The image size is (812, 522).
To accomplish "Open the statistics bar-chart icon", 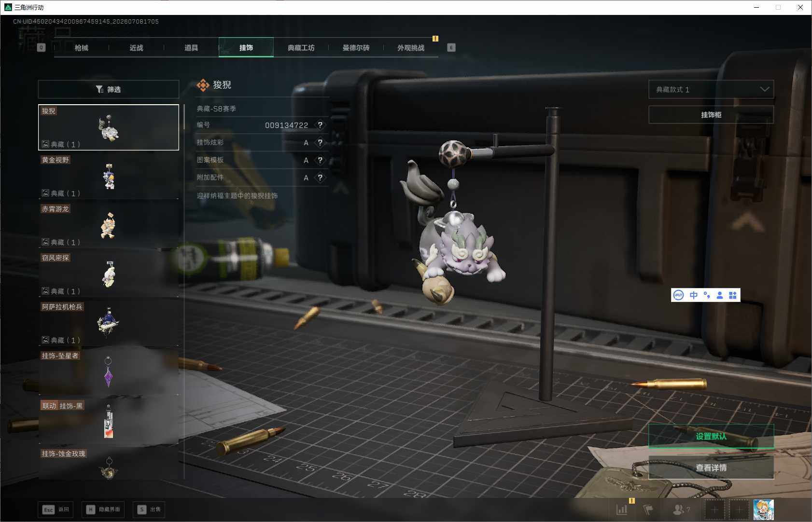I will click(622, 509).
